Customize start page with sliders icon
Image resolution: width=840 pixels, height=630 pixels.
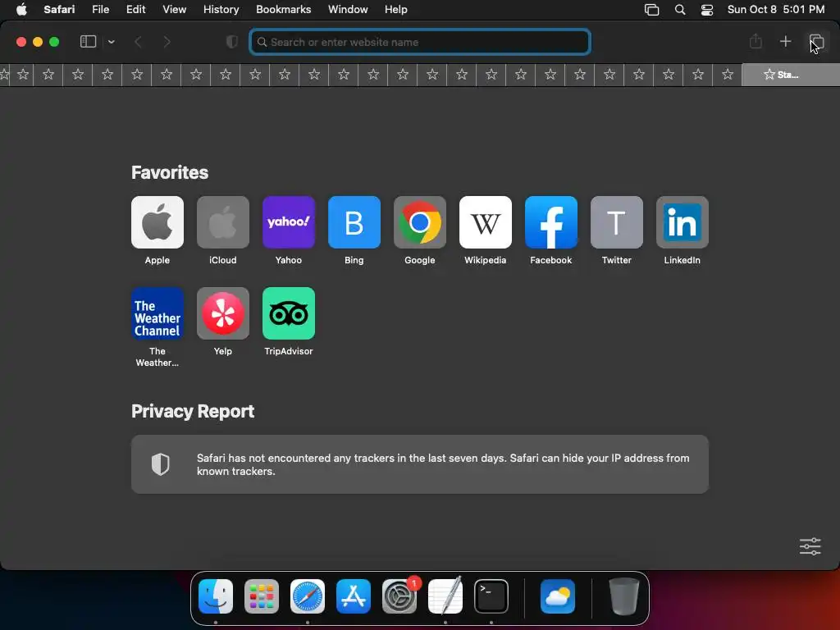(810, 546)
